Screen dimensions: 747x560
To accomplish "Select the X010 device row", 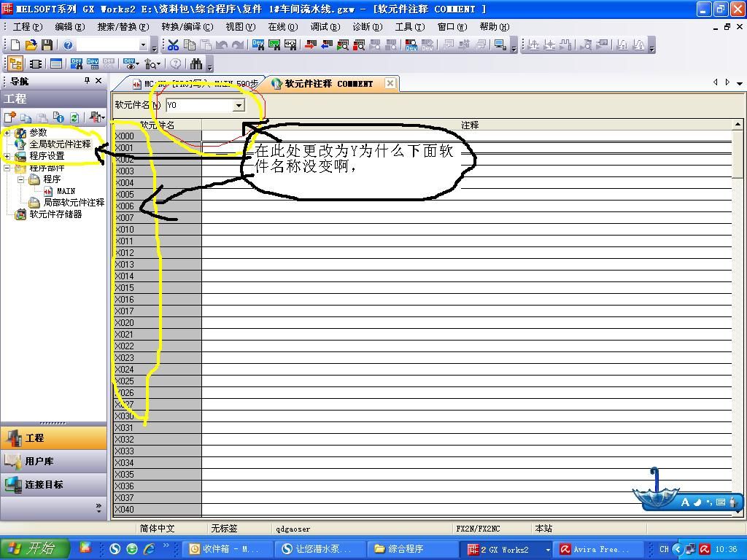I will [x=158, y=230].
